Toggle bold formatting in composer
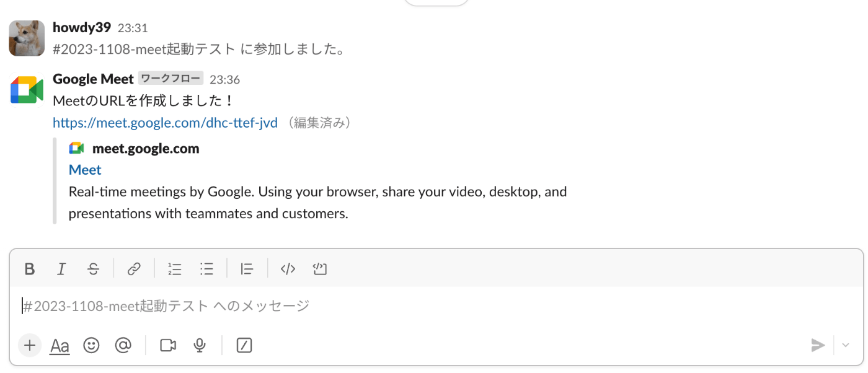The width and height of the screenshot is (868, 373). tap(29, 268)
